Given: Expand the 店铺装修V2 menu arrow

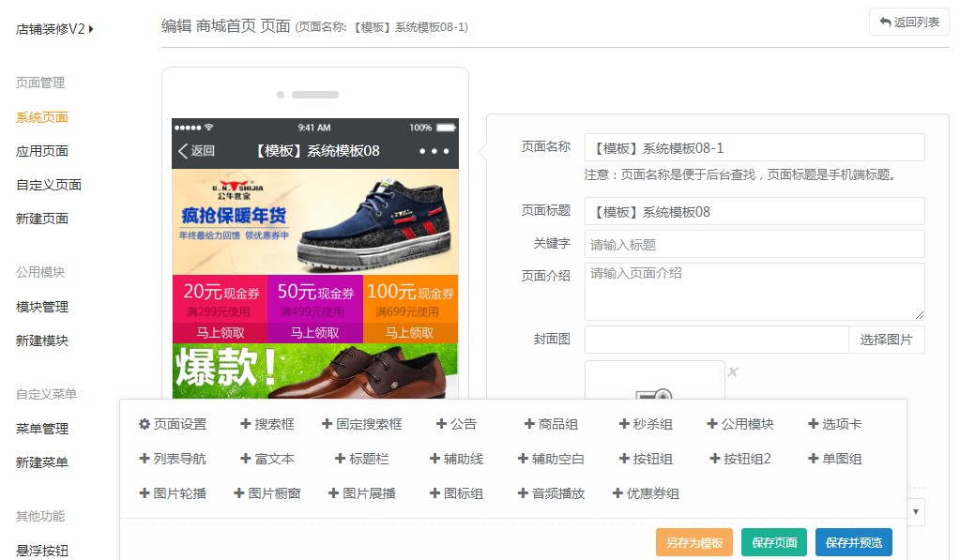Looking at the screenshot, I should 91,29.
